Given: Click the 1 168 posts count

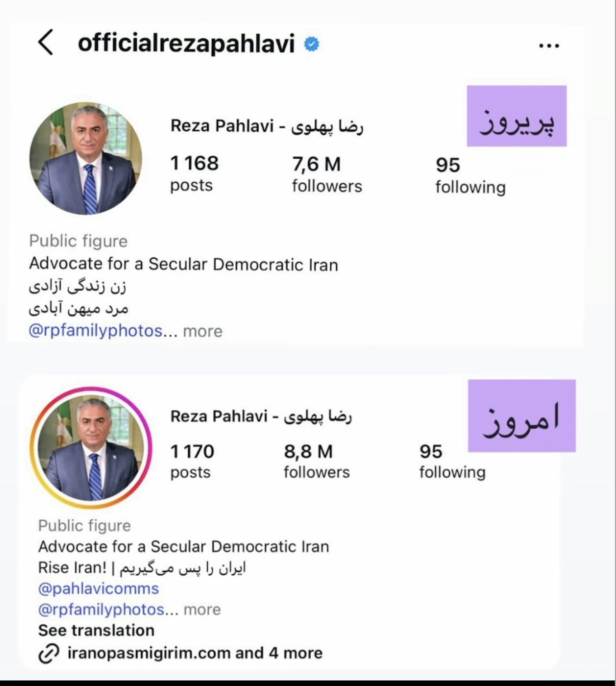Looking at the screenshot, I should click(x=194, y=173).
